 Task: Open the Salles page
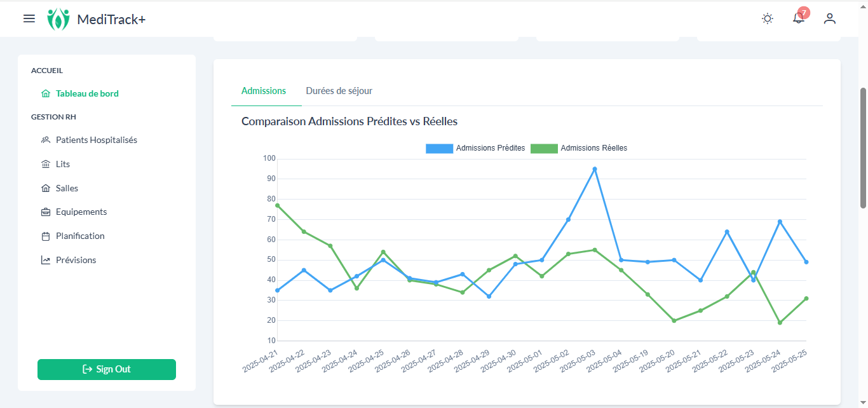tap(67, 188)
